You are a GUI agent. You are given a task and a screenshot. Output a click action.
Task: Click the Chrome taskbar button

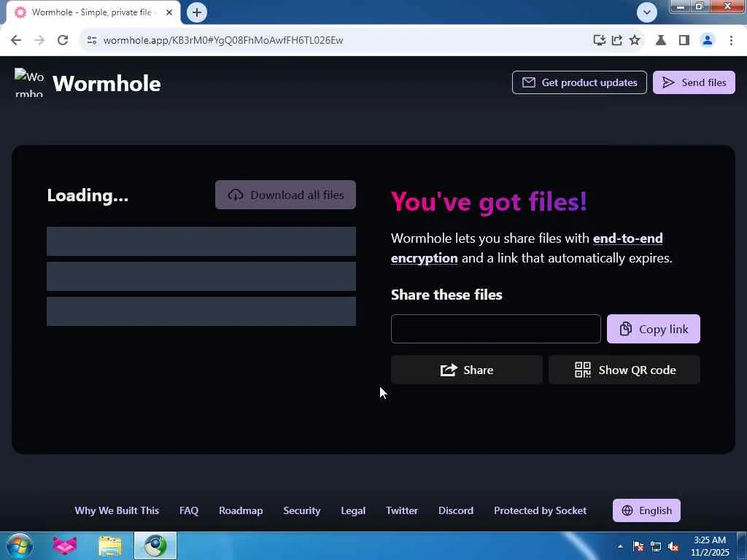155,545
